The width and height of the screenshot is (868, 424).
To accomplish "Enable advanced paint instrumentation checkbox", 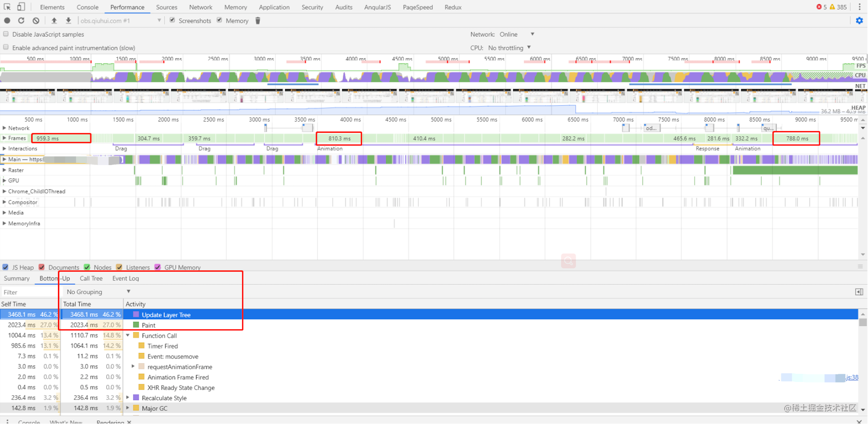I will [6, 47].
